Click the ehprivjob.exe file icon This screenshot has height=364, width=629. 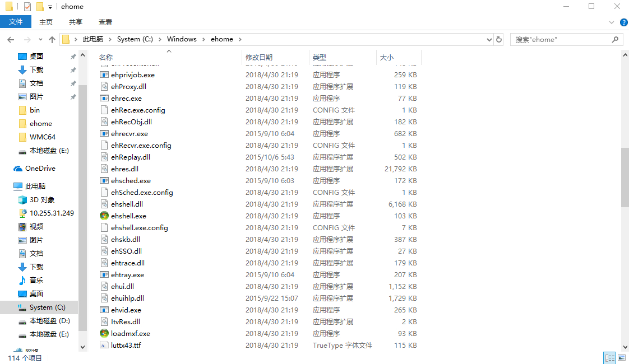click(104, 74)
